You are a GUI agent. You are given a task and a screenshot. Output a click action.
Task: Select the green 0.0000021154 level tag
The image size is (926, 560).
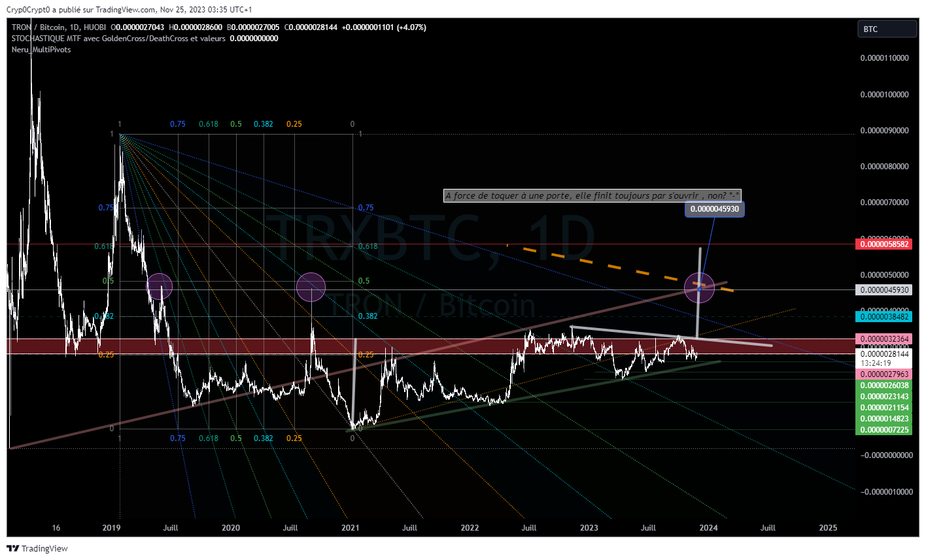click(x=884, y=407)
